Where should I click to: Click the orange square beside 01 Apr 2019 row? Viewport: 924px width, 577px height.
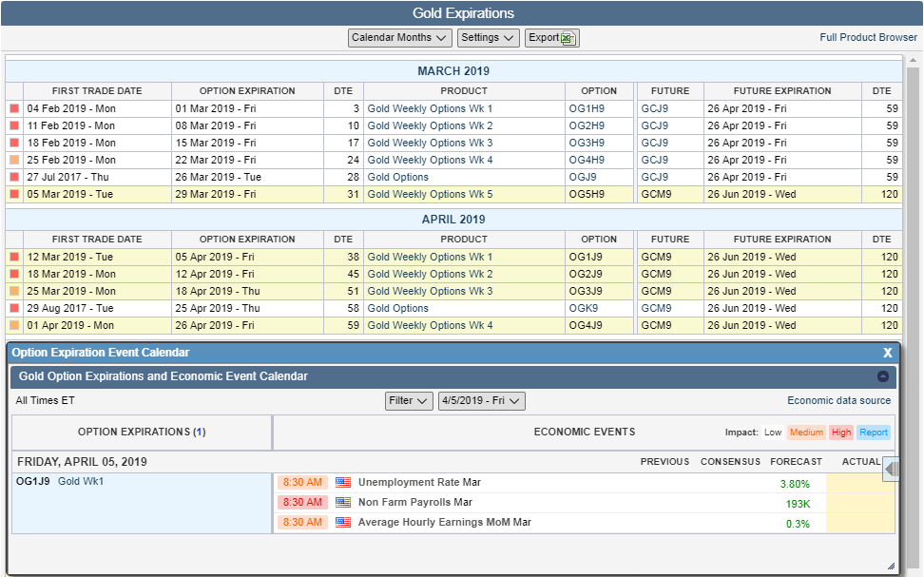pos(14,326)
